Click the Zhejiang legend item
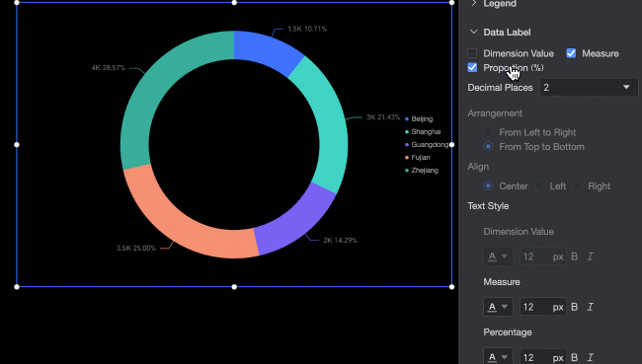This screenshot has width=642, height=364. [x=422, y=170]
